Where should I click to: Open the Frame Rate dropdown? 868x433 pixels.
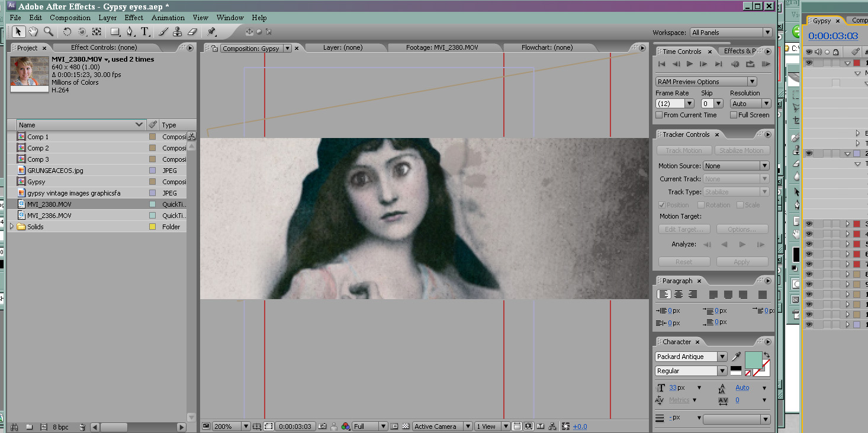click(x=674, y=104)
